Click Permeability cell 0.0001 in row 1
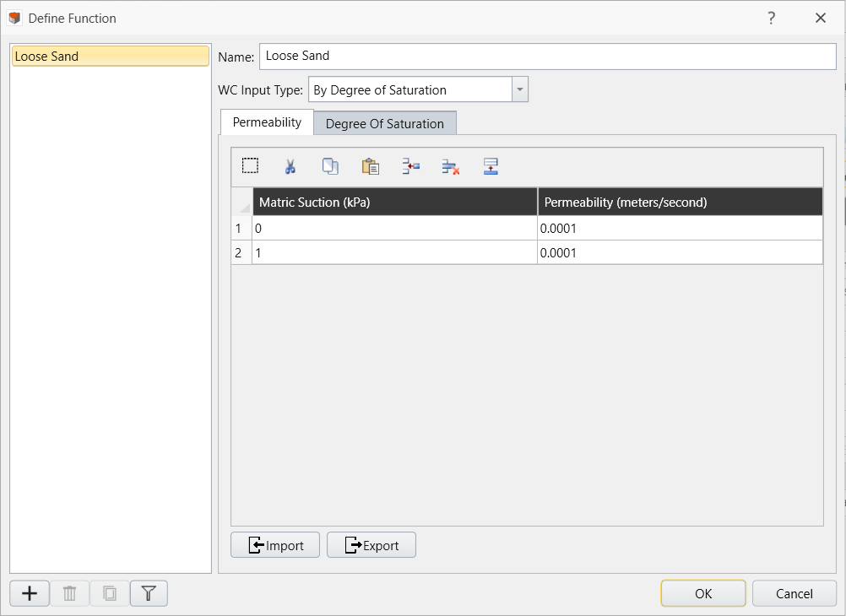846x616 pixels. point(680,228)
